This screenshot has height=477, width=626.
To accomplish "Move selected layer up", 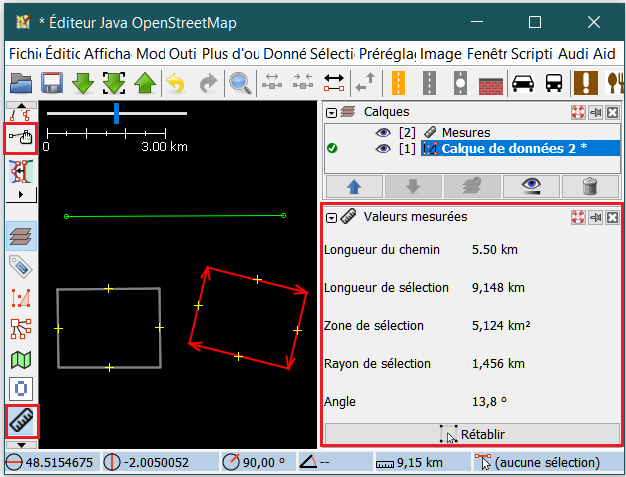I will tap(354, 186).
